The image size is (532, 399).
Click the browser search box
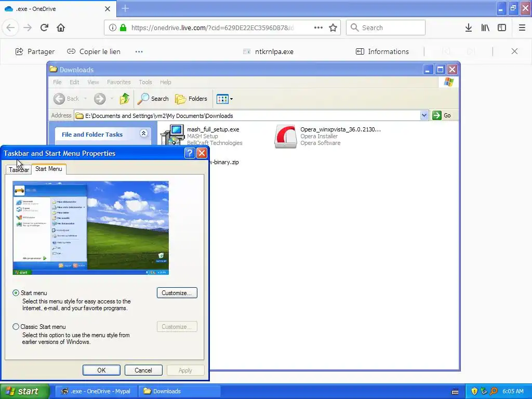[x=386, y=28]
